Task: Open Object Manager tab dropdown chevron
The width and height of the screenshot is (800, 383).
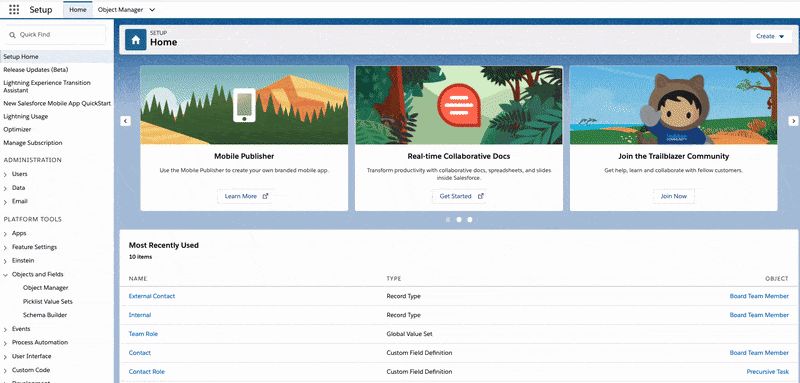Action: point(152,10)
